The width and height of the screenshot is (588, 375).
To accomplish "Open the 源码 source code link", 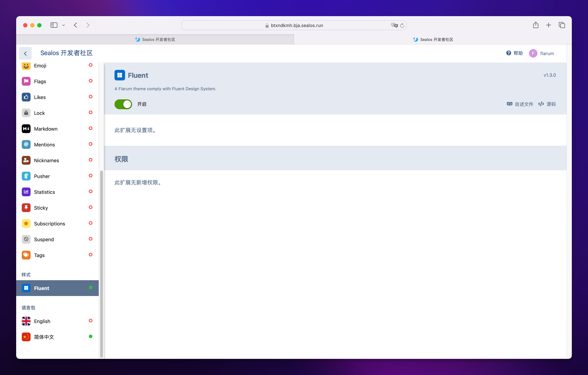I will click(x=547, y=104).
